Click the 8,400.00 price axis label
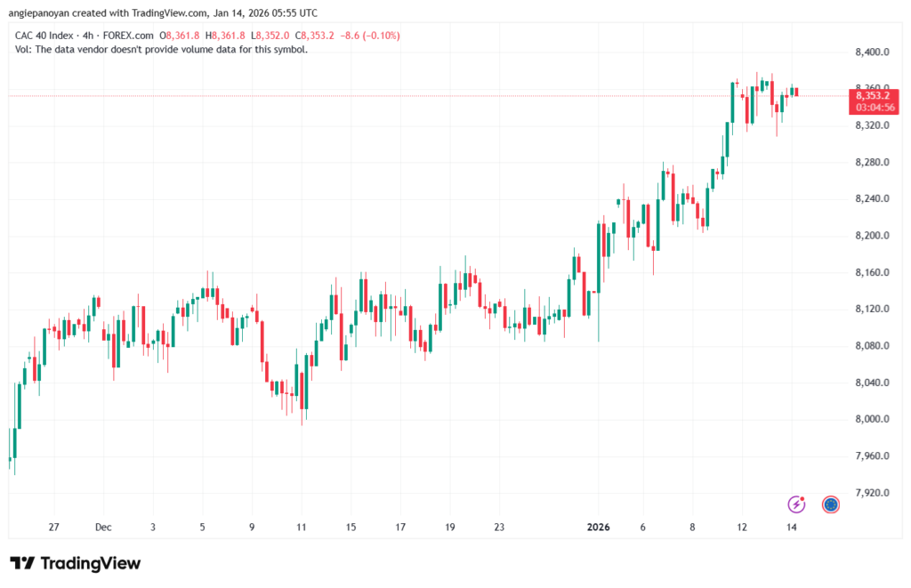The width and height of the screenshot is (911, 588). coord(873,52)
